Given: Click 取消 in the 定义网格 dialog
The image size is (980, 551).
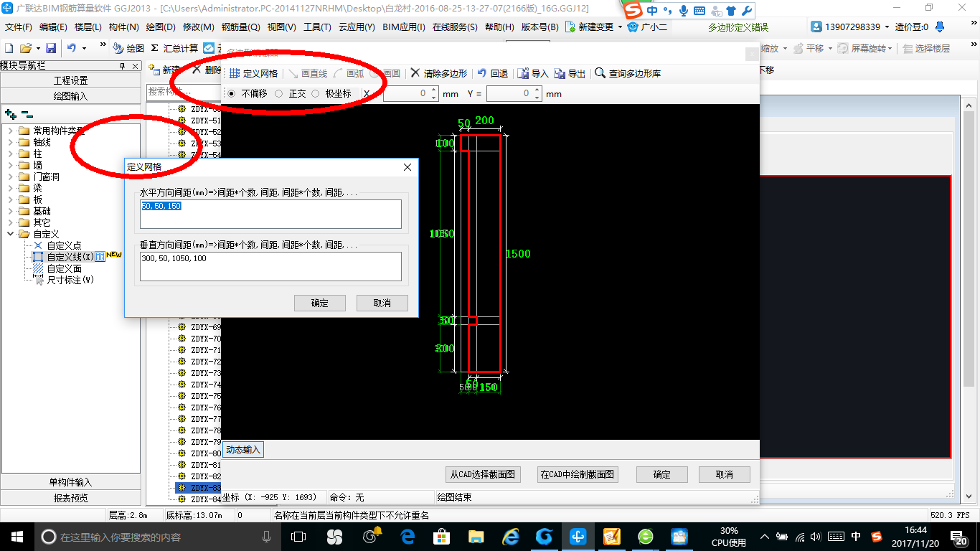Looking at the screenshot, I should pos(382,303).
